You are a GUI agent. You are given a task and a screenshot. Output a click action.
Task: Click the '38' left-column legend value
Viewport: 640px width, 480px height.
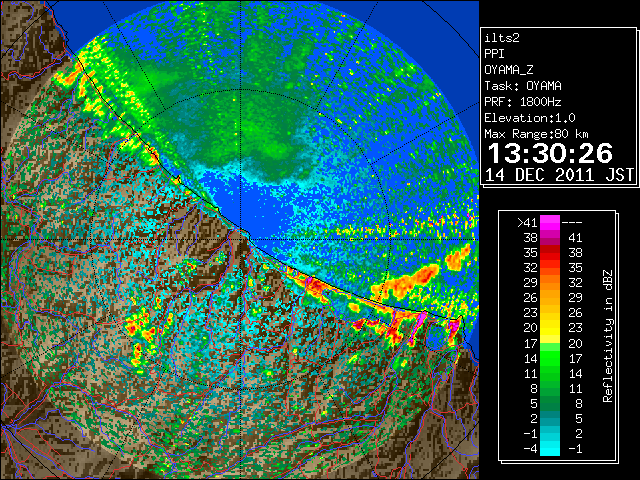[531, 238]
